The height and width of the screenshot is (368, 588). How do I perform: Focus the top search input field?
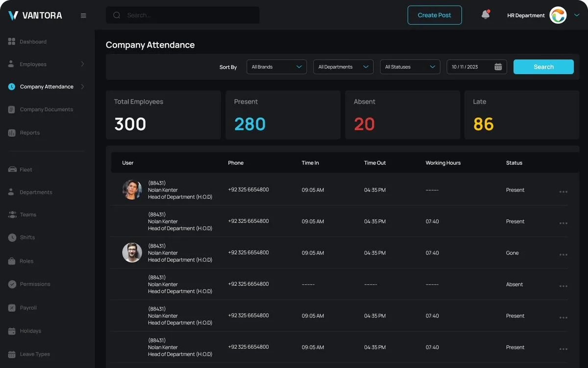(183, 15)
